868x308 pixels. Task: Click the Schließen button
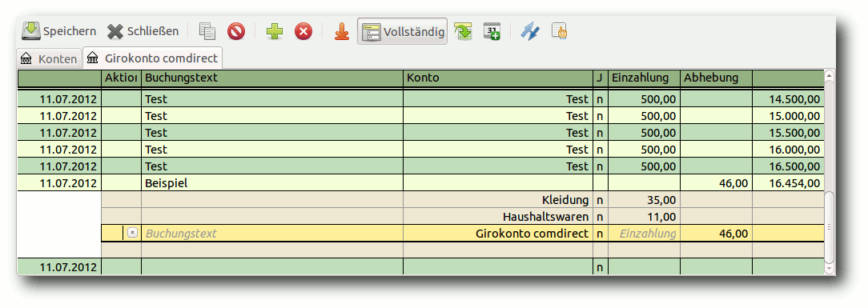coord(143,31)
